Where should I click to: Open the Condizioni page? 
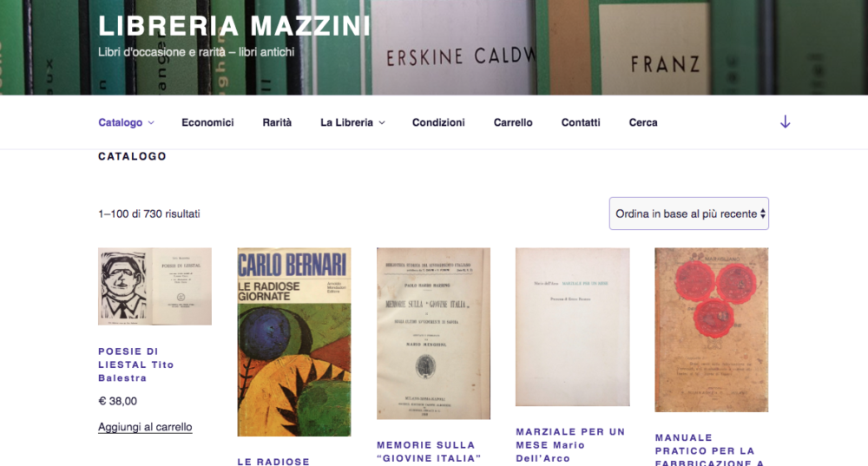coord(438,122)
